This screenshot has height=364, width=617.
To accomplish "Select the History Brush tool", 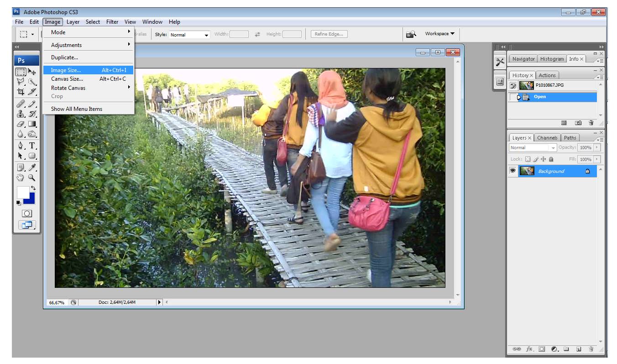I will coord(32,114).
